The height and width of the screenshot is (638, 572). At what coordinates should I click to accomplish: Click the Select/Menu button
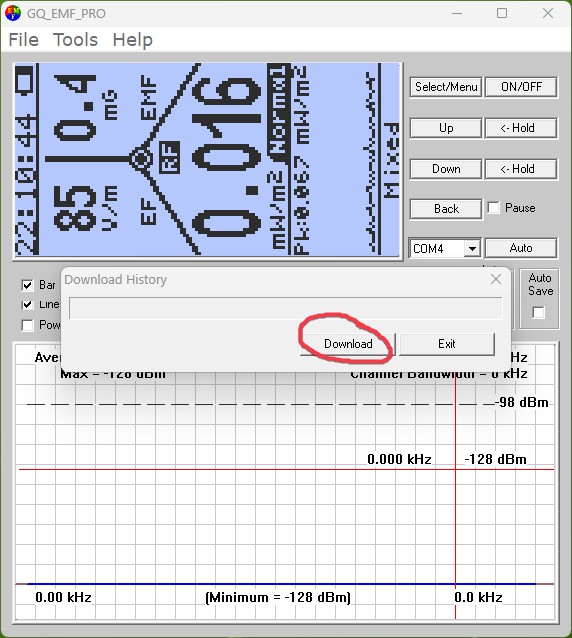click(x=446, y=87)
